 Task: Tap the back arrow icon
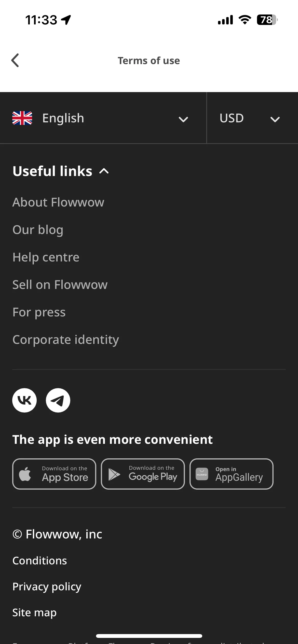[15, 61]
